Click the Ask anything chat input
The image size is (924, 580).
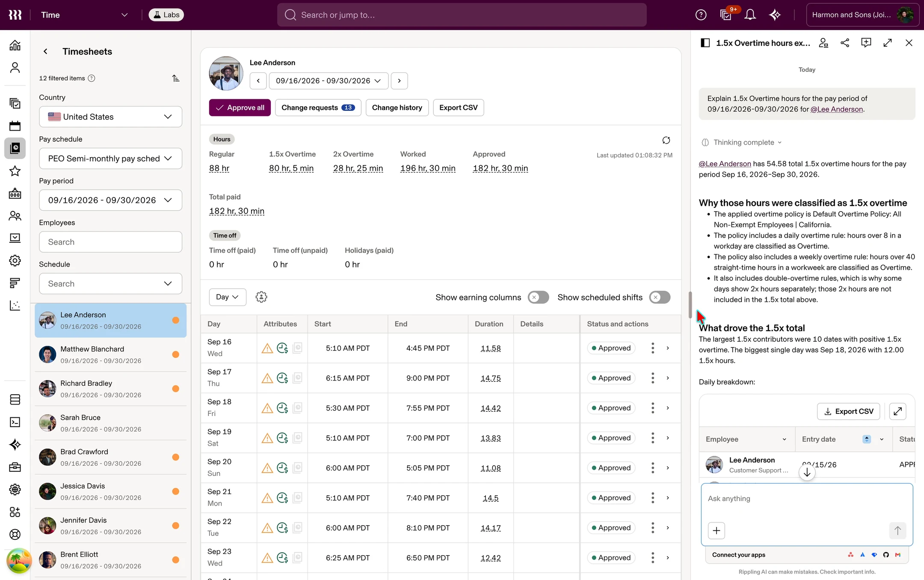pos(806,499)
